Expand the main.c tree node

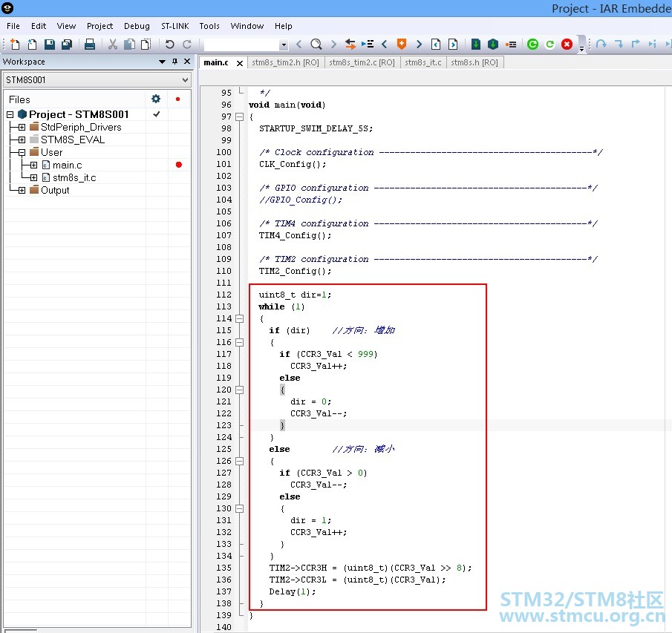34,165
